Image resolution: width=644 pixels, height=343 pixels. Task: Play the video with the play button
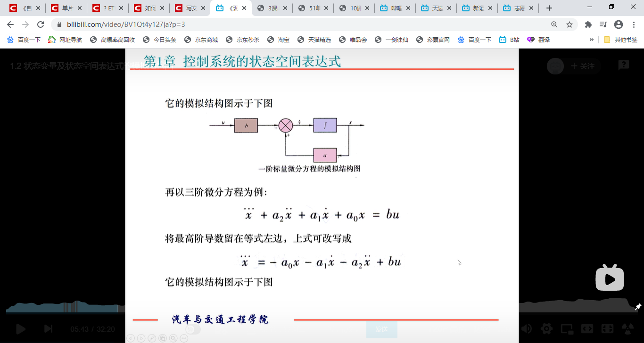point(21,329)
